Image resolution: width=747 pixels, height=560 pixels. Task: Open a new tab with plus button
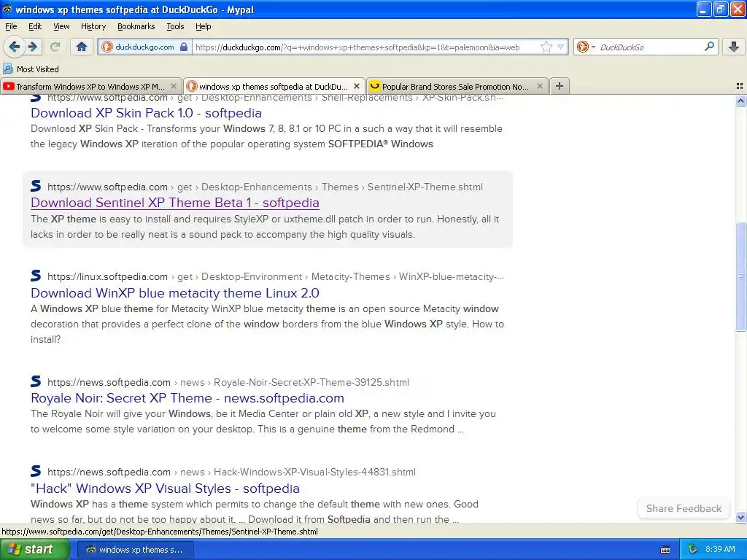tap(560, 86)
